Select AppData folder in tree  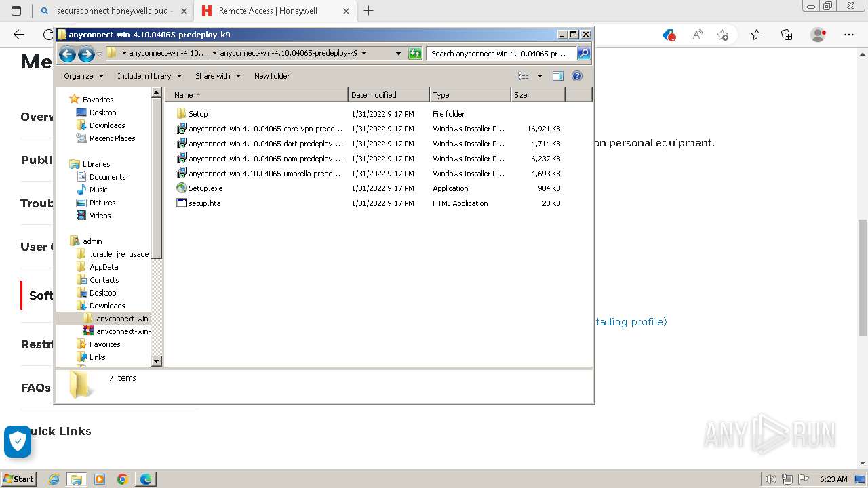[x=104, y=267]
